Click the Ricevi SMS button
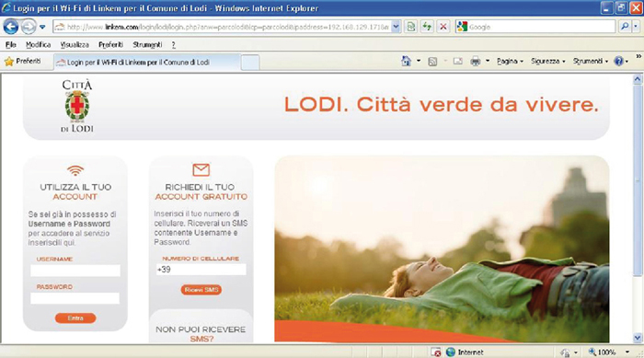 tap(201, 290)
